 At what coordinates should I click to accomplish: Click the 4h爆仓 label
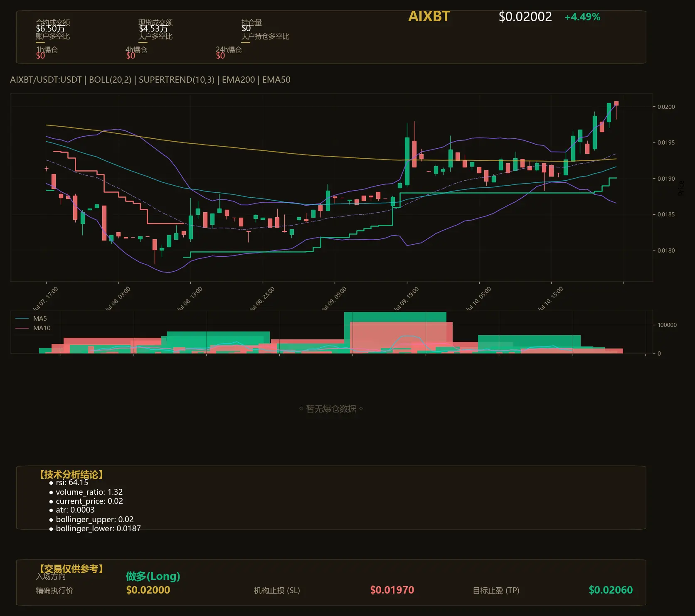click(136, 50)
